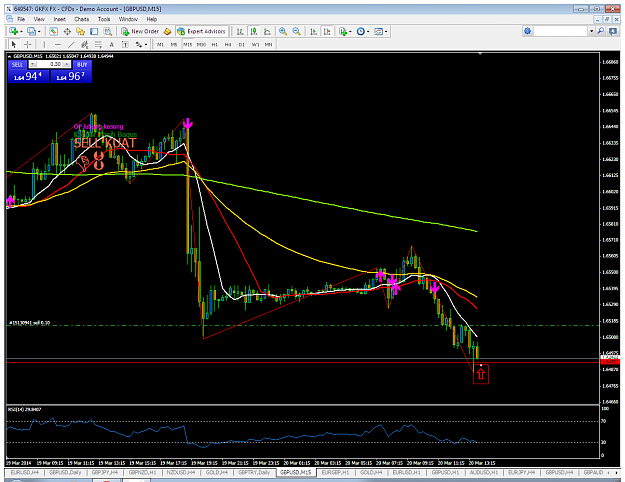Open the Navigator star-folder icon
This screenshot has height=482, width=625.
click(x=81, y=31)
